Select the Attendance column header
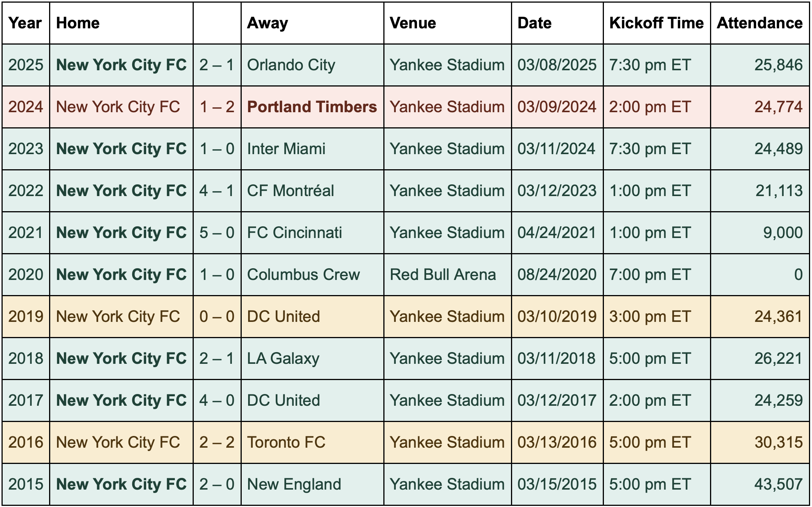The width and height of the screenshot is (812, 507). (x=760, y=23)
